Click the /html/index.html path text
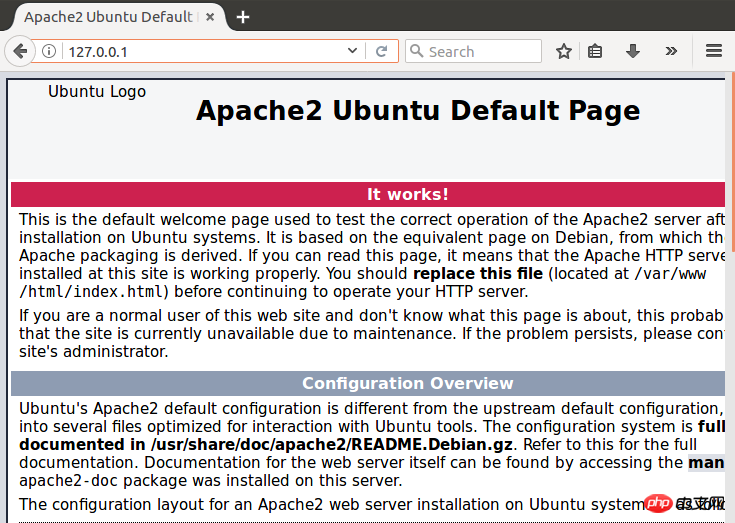Image resolution: width=735 pixels, height=523 pixels. [91, 292]
